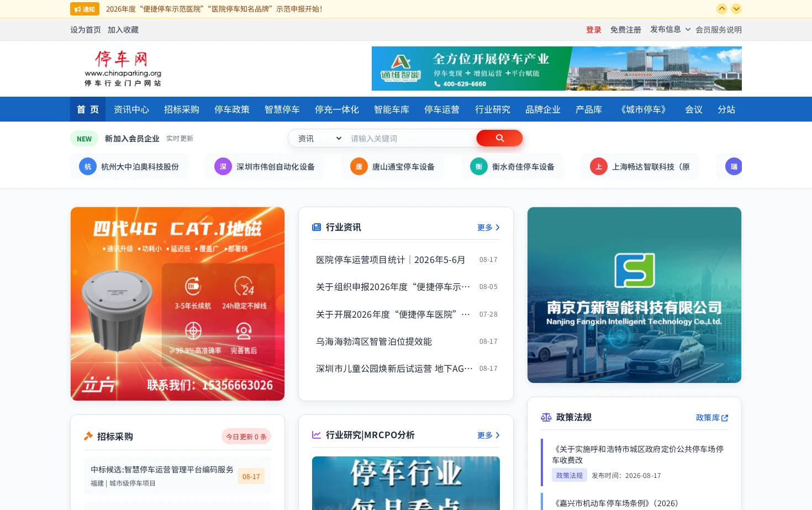812x510 pixels.
Task: Open news 医院停车运营项目统计 2026年5-6月
Action: (x=391, y=260)
